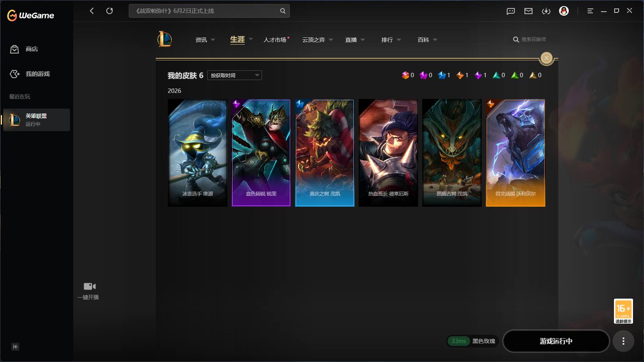Select 英雄联盟 running game entry
This screenshot has width=644, height=362.
tap(37, 120)
